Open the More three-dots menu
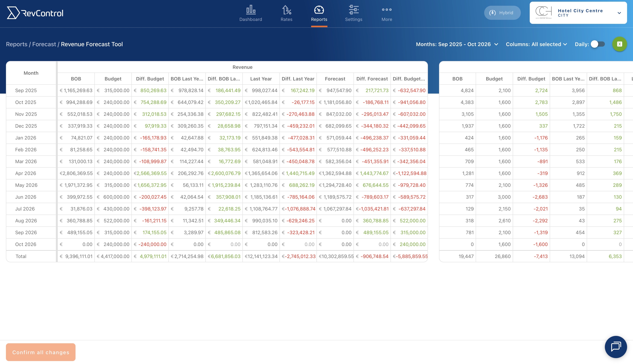Image resolution: width=633 pixels, height=364 pixels. [387, 10]
